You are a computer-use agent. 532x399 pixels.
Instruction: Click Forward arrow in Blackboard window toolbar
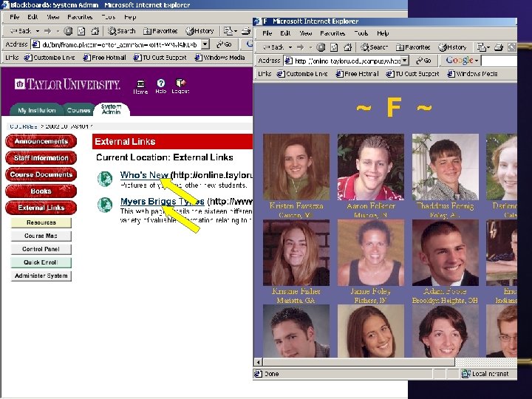point(47,31)
